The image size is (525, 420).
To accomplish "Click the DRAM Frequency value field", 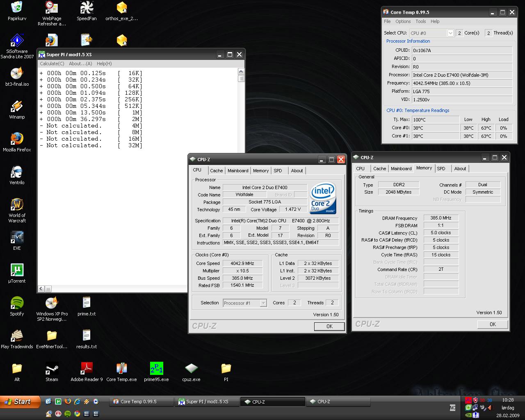I will click(x=441, y=218).
